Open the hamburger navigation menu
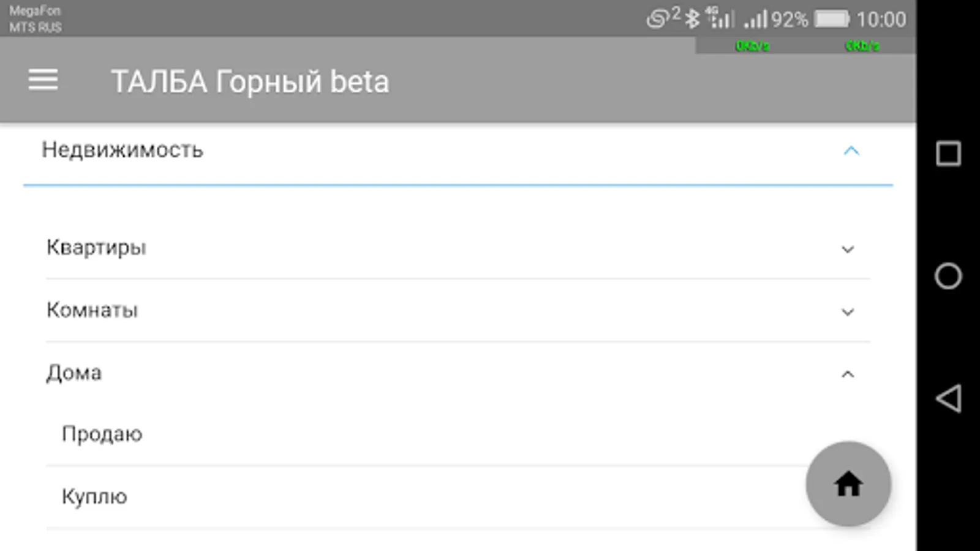 coord(43,80)
